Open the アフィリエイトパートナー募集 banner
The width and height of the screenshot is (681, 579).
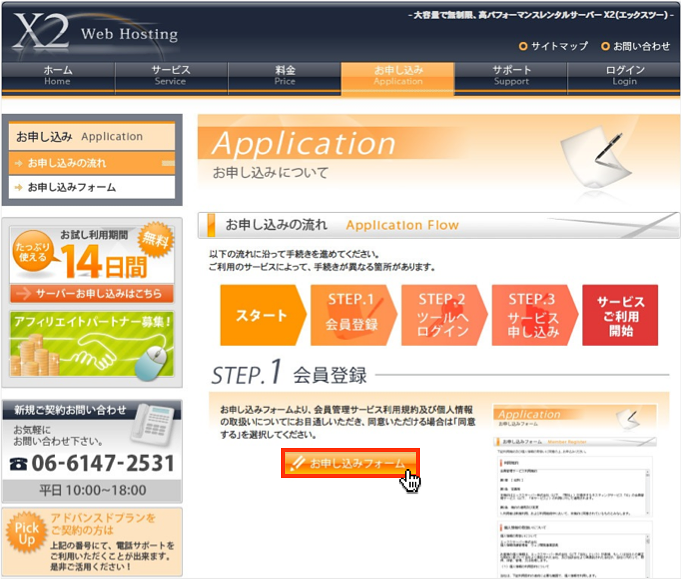(92, 344)
